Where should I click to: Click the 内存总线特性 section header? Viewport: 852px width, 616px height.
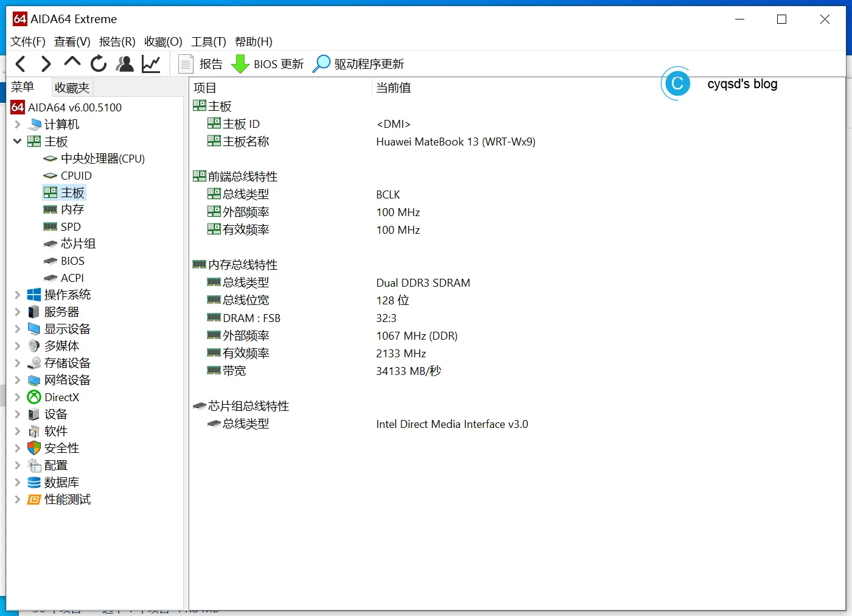235,265
